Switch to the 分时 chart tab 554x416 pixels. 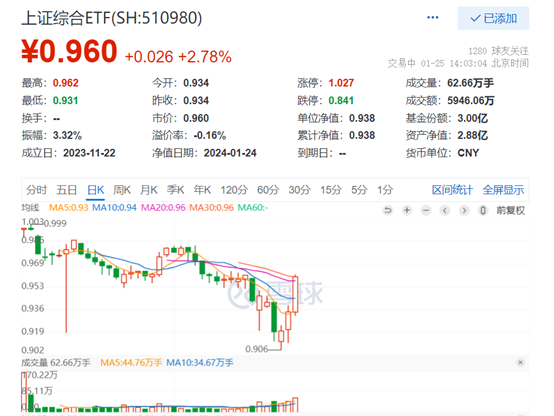click(36, 190)
